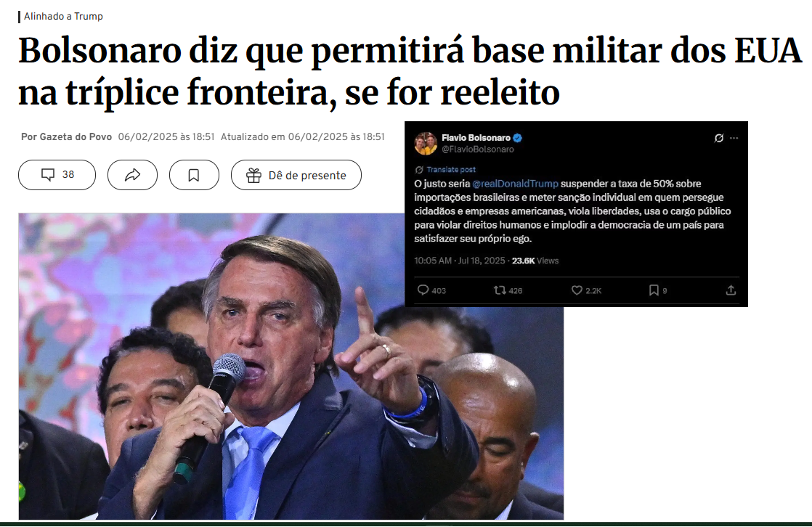Click the 'Gazeta do Povo' author name
Viewport: 812px width, 527px height.
point(76,136)
